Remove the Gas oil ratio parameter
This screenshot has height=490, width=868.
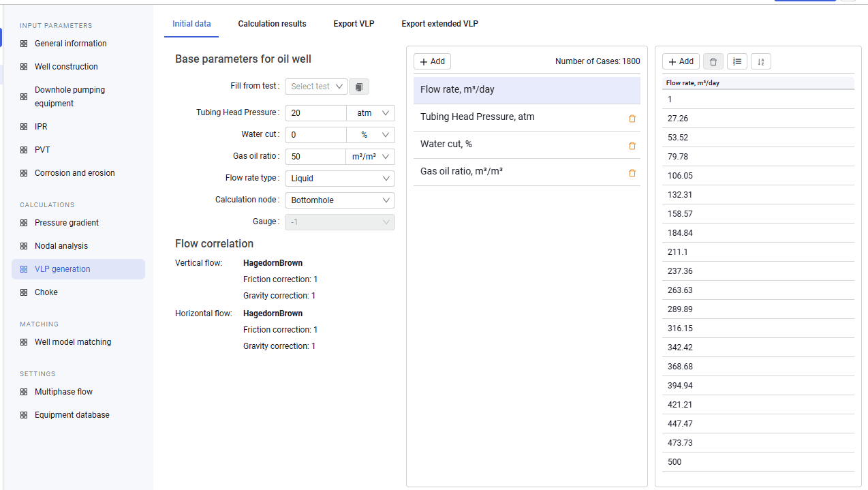pos(632,173)
